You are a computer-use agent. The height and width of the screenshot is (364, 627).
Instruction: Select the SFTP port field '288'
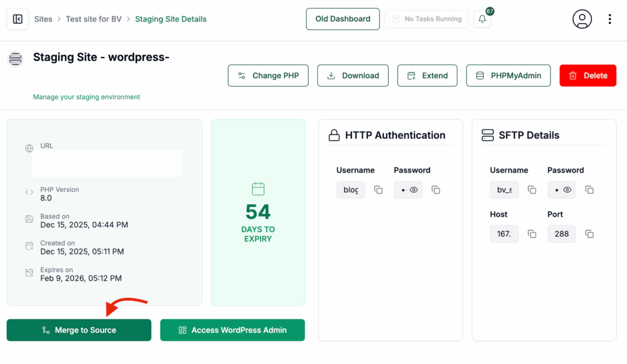561,234
